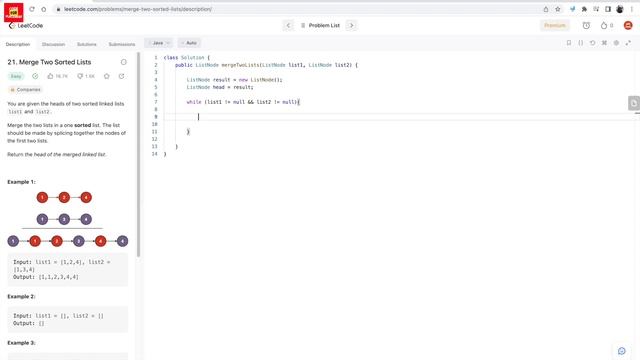
Task: Click the browser address bar
Action: pos(297,9)
